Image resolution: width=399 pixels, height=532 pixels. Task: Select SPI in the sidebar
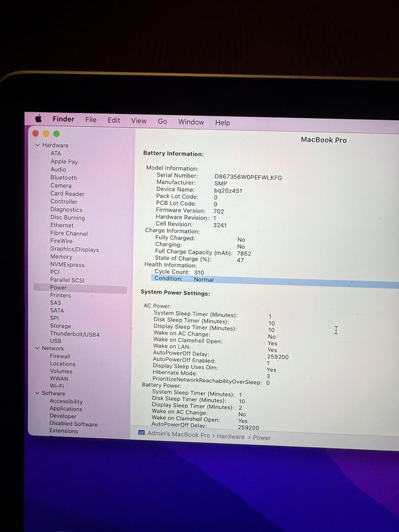point(54,318)
